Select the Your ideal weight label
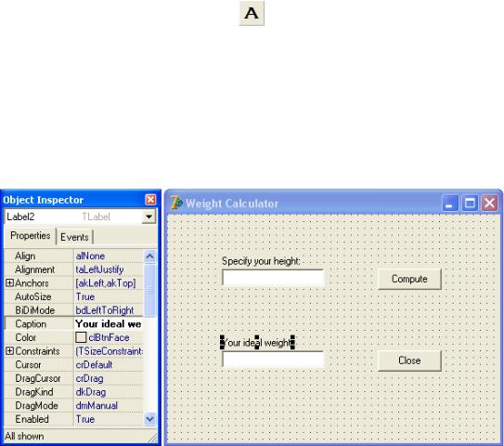Screen dimensions: 504x446 [258, 343]
